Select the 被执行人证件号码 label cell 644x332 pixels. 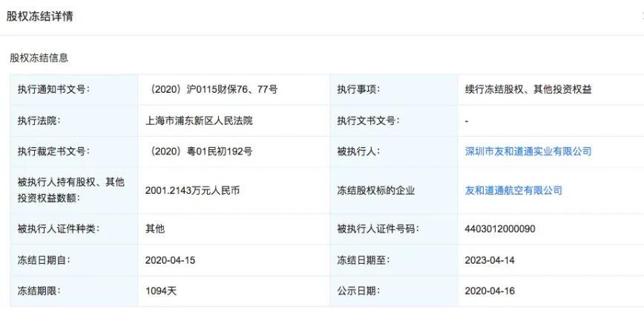394,229
